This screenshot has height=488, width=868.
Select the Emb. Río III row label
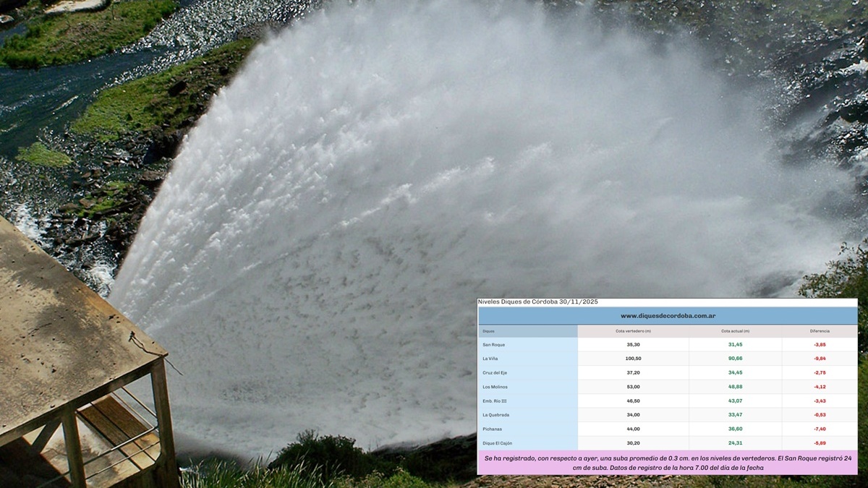click(495, 401)
